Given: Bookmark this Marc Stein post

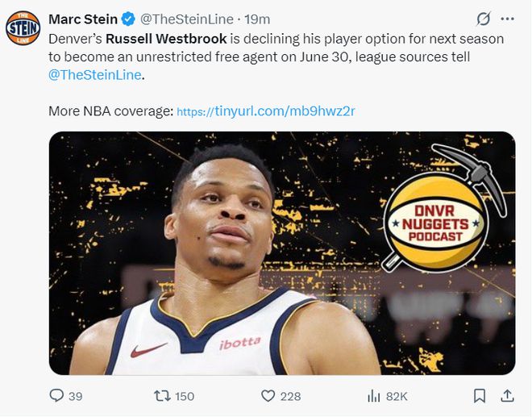Looking at the screenshot, I should click(480, 396).
